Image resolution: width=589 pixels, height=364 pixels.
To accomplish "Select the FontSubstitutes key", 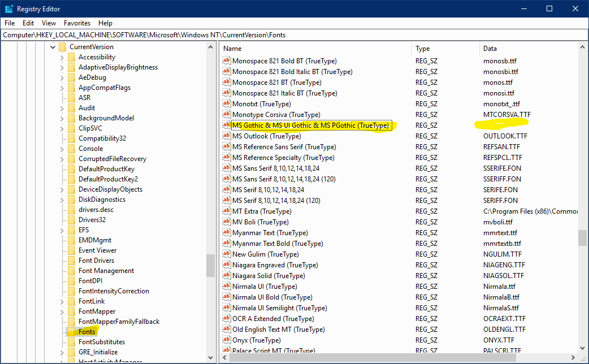I will tap(101, 342).
